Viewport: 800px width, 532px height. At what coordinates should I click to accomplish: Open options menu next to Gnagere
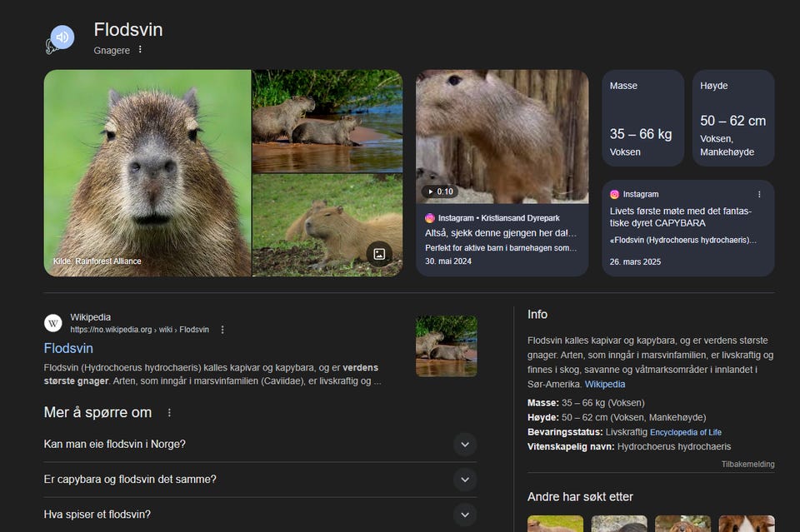[140, 50]
